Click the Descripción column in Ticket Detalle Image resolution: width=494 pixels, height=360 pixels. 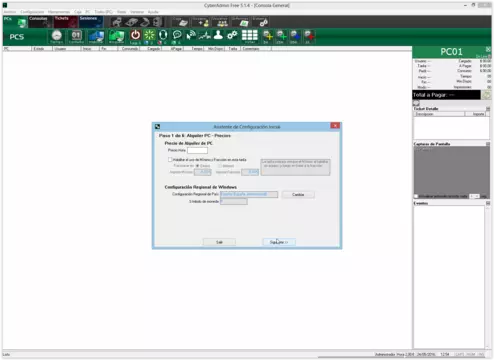pos(439,114)
